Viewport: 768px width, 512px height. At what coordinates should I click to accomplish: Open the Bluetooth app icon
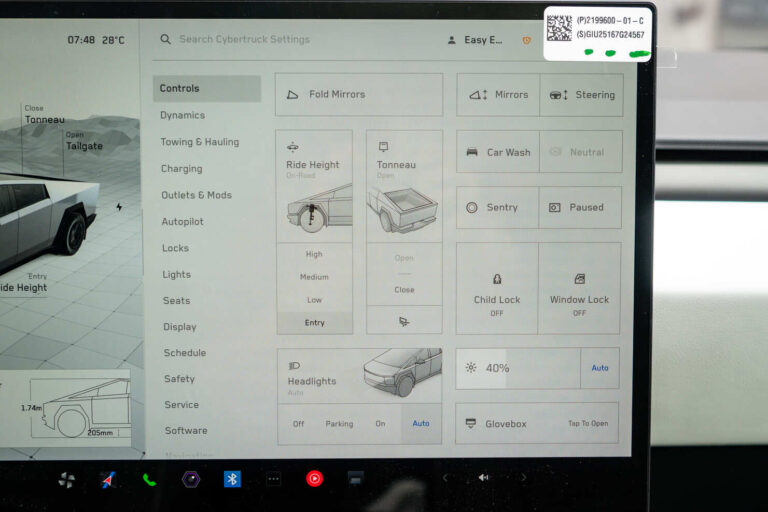232,479
